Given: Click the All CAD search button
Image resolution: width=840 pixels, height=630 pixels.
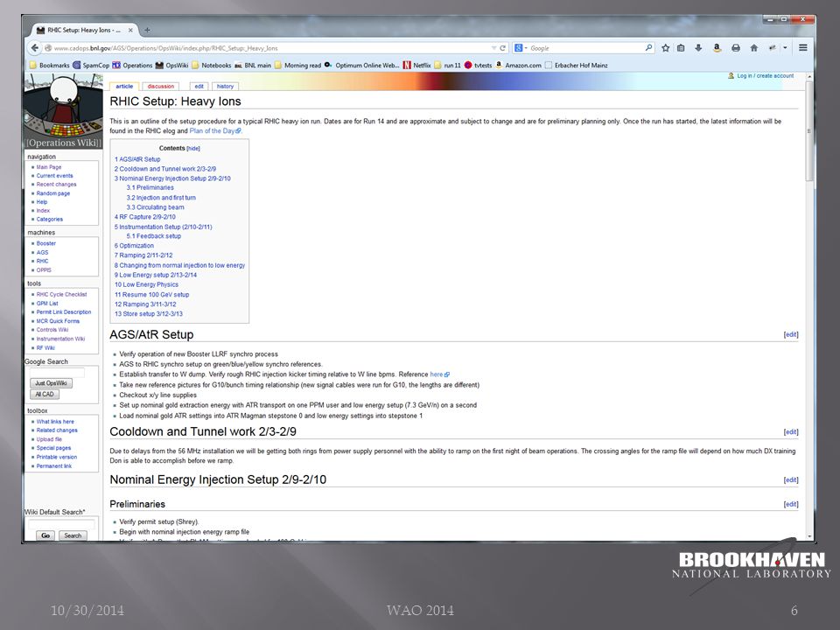Looking at the screenshot, I should click(x=45, y=395).
